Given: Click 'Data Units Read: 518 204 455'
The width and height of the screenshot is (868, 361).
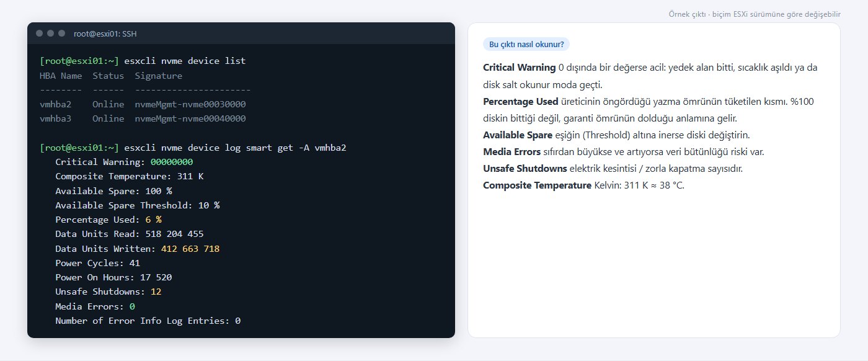Looking at the screenshot, I should click(130, 234).
